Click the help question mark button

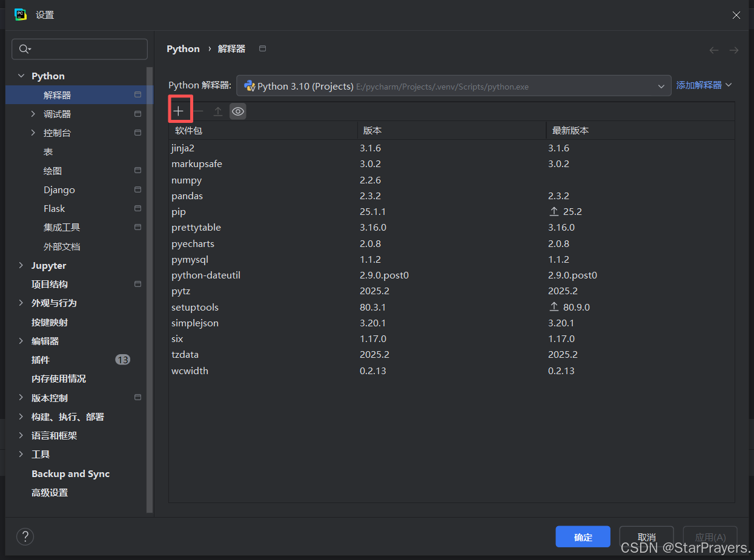point(25,536)
